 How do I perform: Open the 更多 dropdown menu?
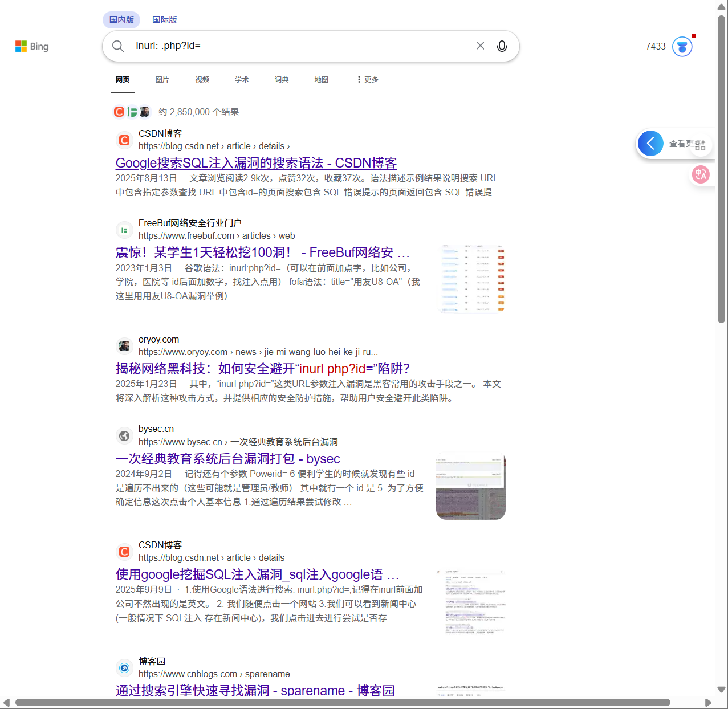[x=367, y=79]
